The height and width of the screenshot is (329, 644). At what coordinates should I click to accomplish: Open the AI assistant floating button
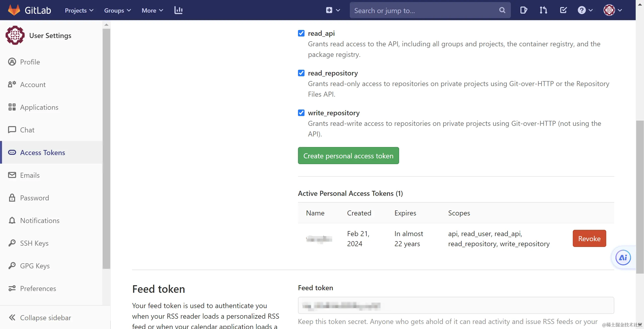(623, 257)
